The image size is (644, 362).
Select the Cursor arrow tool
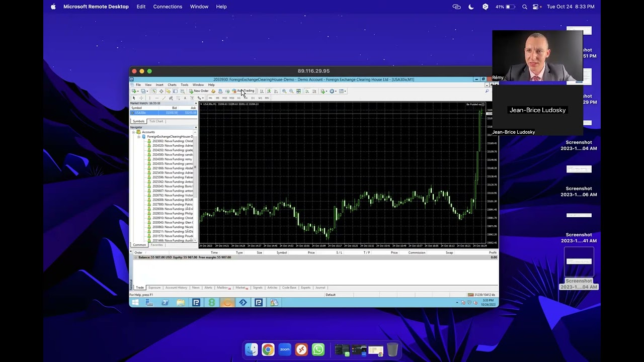coord(134,98)
